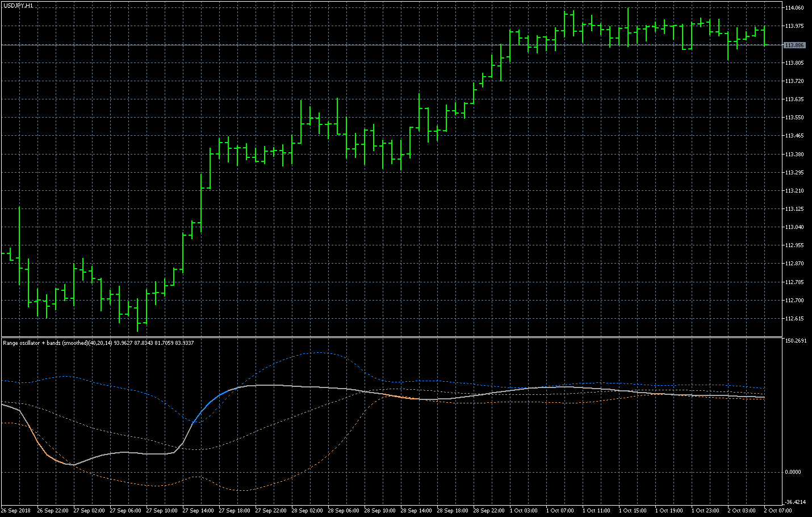Click the 150.2691 indicator scale value
Screen dimensions: 812x517
point(795,341)
